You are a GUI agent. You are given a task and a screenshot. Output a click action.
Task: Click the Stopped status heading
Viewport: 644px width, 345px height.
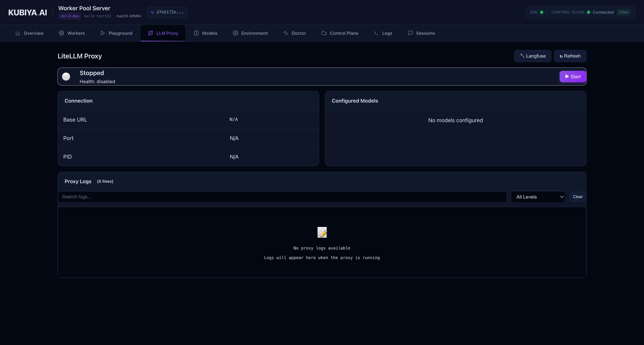point(92,73)
